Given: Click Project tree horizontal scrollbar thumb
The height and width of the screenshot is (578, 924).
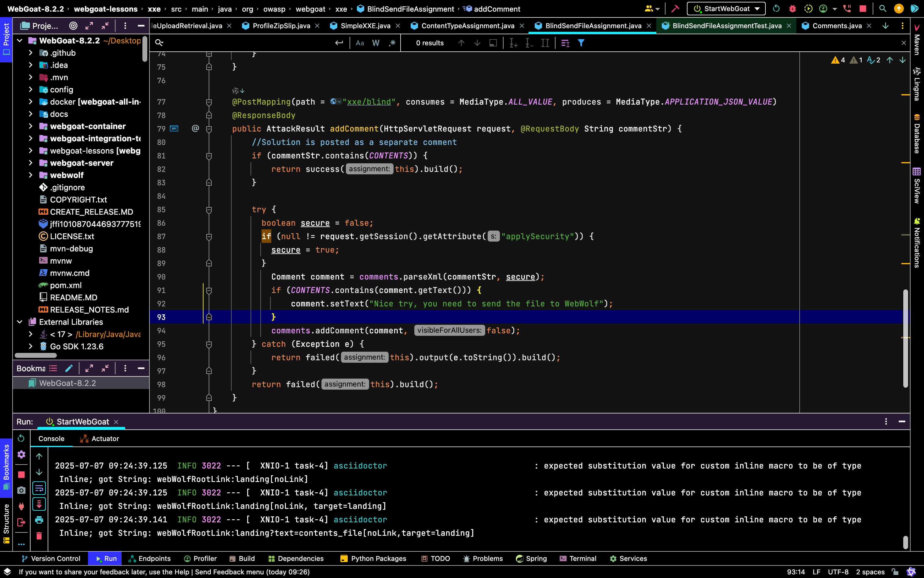Looking at the screenshot, I should coord(35,355).
